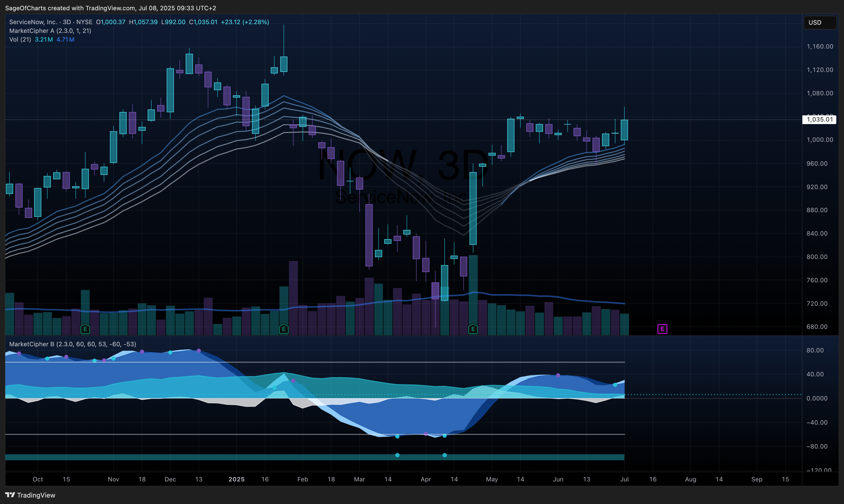Screen dimensions: 844x504
Task: Click the low value L992.00
Action: pos(173,22)
